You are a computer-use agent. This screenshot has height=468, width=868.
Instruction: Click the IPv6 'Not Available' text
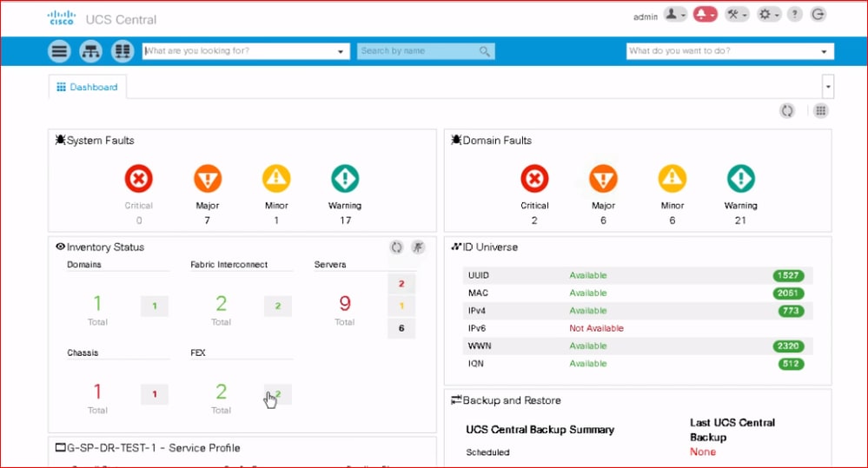click(x=596, y=328)
